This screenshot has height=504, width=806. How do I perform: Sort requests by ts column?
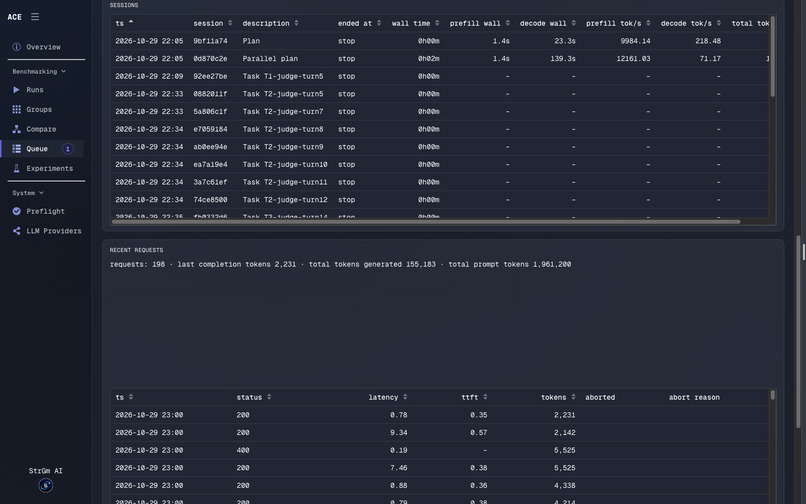click(131, 397)
